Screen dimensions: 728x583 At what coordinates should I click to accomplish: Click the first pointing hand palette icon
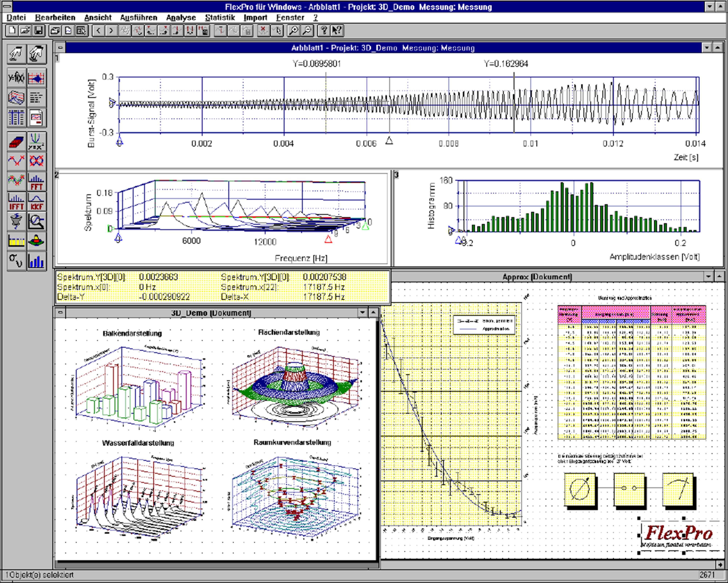(x=16, y=54)
